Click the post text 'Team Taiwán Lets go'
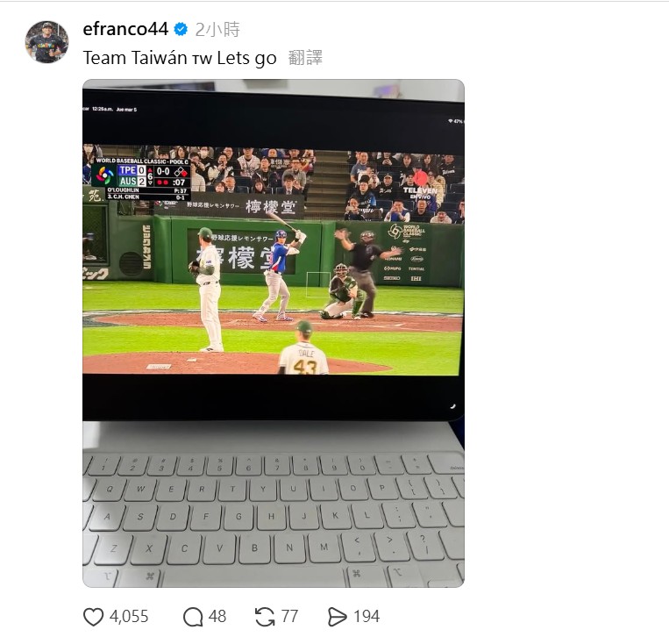669x644 pixels. coord(180,58)
